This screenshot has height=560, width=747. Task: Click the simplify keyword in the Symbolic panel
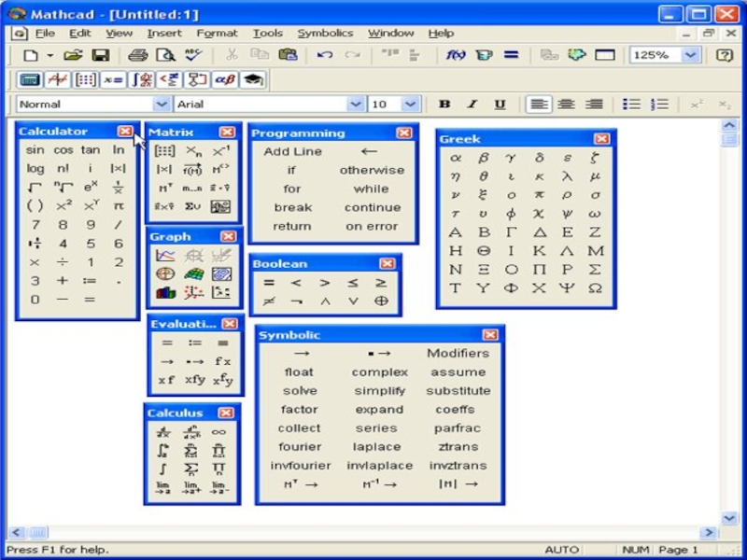(380, 391)
